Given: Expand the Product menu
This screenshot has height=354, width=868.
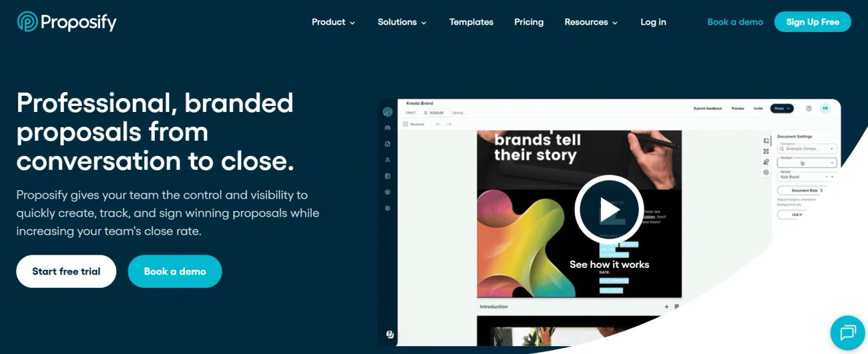Looking at the screenshot, I should (x=333, y=22).
